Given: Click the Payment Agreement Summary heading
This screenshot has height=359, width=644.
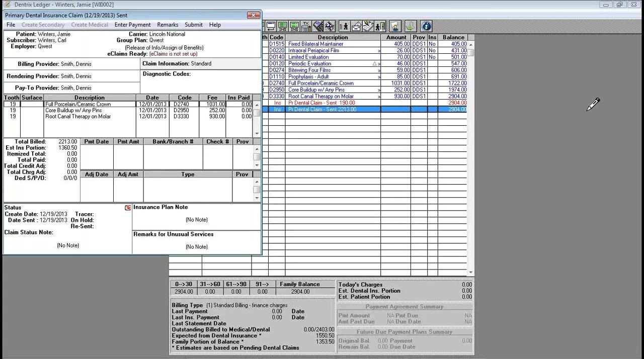Looking at the screenshot, I should tap(405, 307).
